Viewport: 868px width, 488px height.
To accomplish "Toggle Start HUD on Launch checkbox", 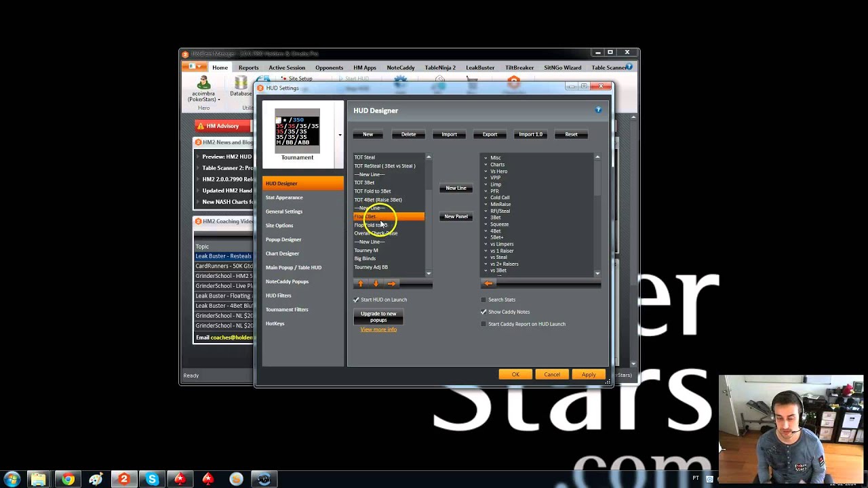I will [357, 300].
